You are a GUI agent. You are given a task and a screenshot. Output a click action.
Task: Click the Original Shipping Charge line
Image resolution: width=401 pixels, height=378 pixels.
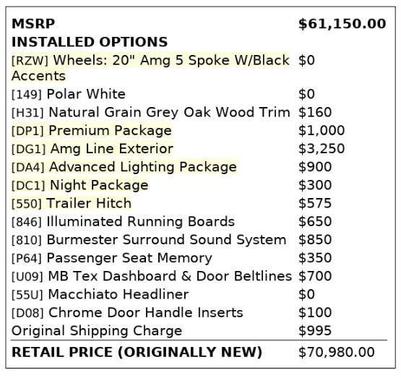(x=97, y=331)
